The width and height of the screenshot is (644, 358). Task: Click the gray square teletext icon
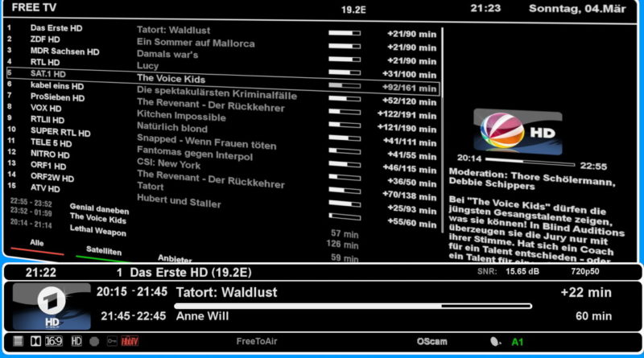click(x=18, y=341)
